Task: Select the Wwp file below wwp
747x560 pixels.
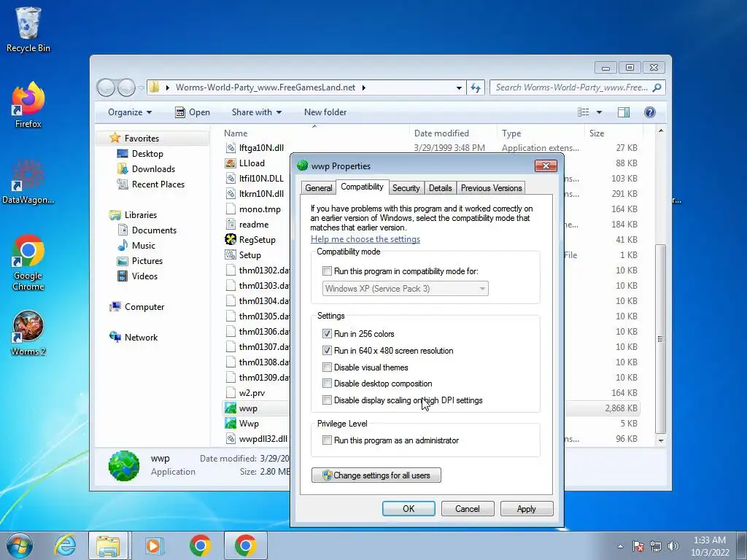Action: (249, 424)
